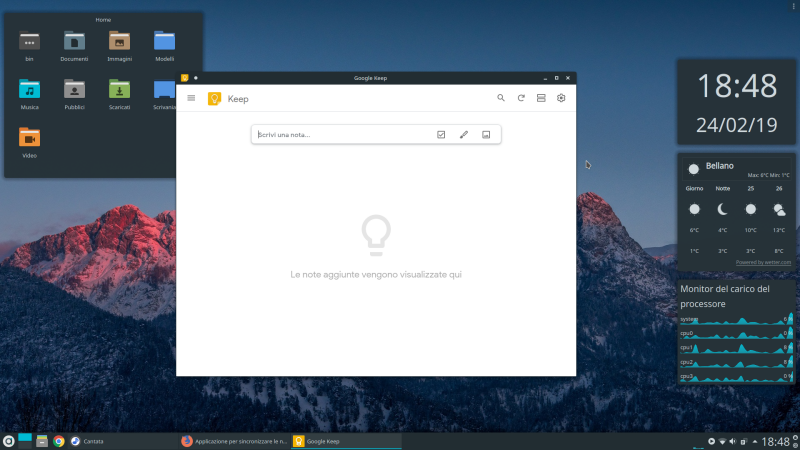
Task: Open the application launcher in the taskbar
Action: (x=8, y=441)
